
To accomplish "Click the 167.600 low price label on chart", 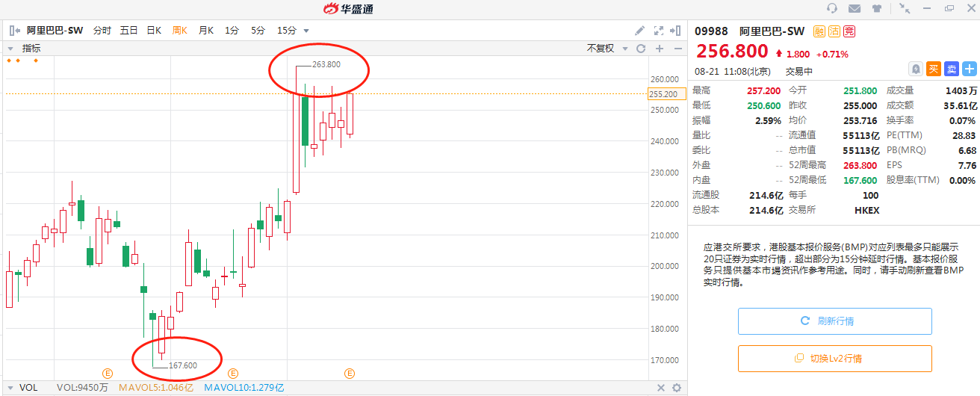I will tap(183, 365).
